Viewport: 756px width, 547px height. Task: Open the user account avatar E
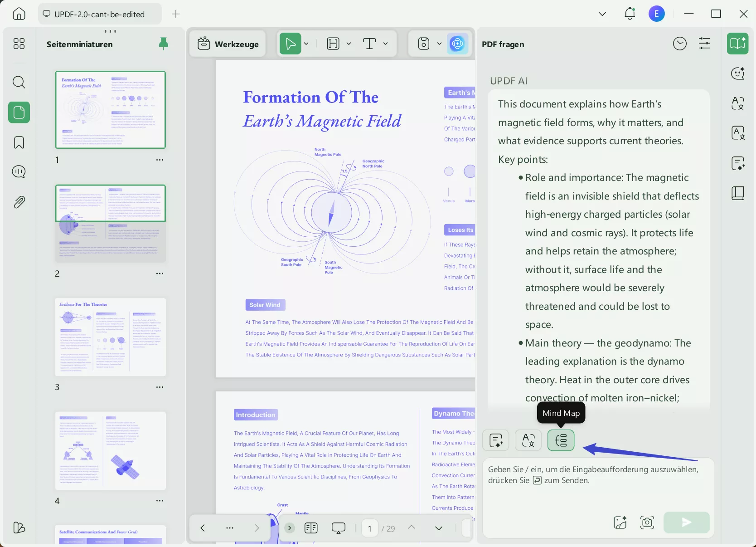pos(657,14)
